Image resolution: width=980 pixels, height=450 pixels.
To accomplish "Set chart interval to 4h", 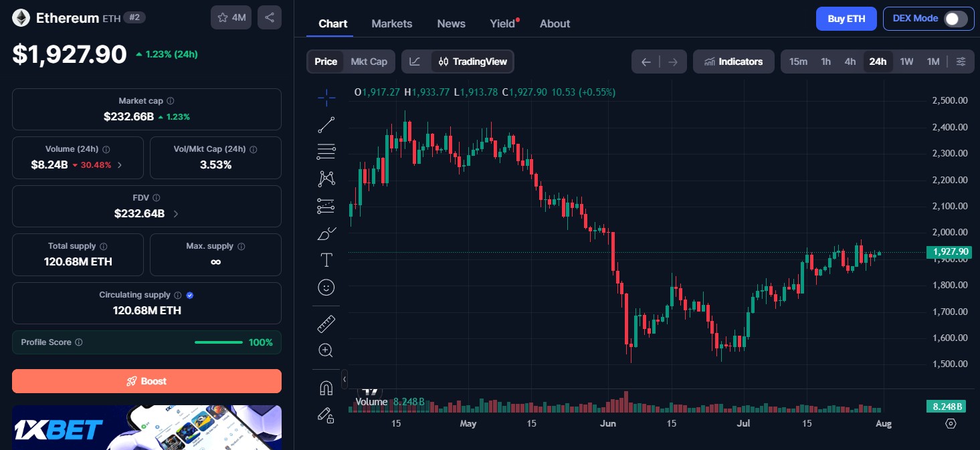I will pyautogui.click(x=850, y=62).
